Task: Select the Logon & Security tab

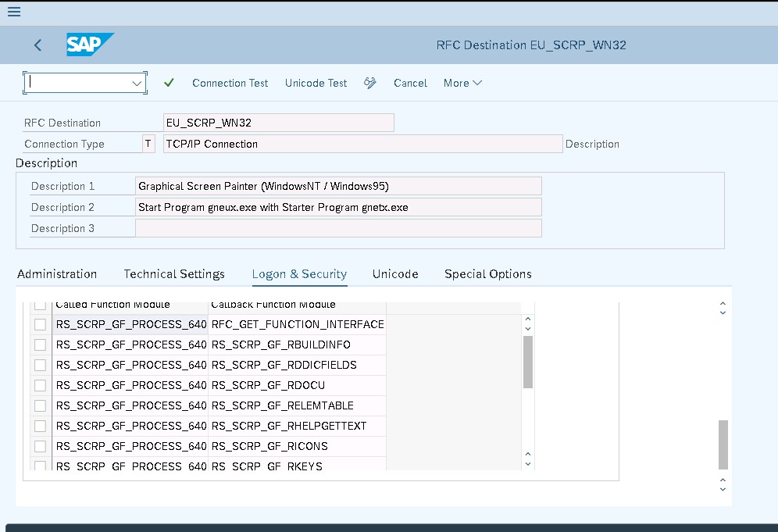Action: 299,274
